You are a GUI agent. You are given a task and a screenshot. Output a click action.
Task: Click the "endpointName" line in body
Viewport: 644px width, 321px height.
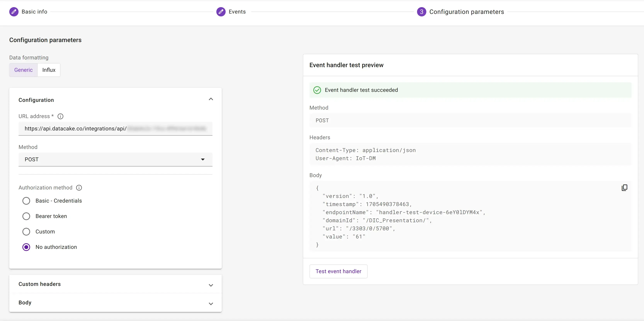tap(404, 212)
